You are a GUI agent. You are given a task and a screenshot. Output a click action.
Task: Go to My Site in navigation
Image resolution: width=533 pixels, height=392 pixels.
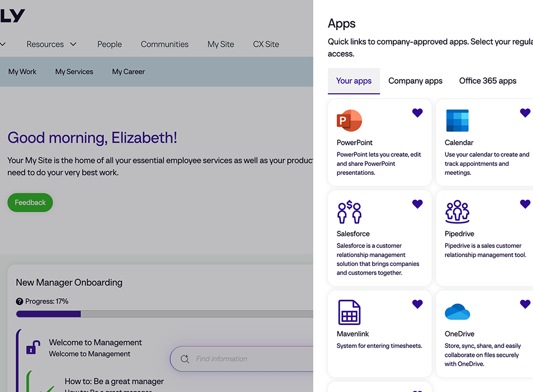[221, 44]
